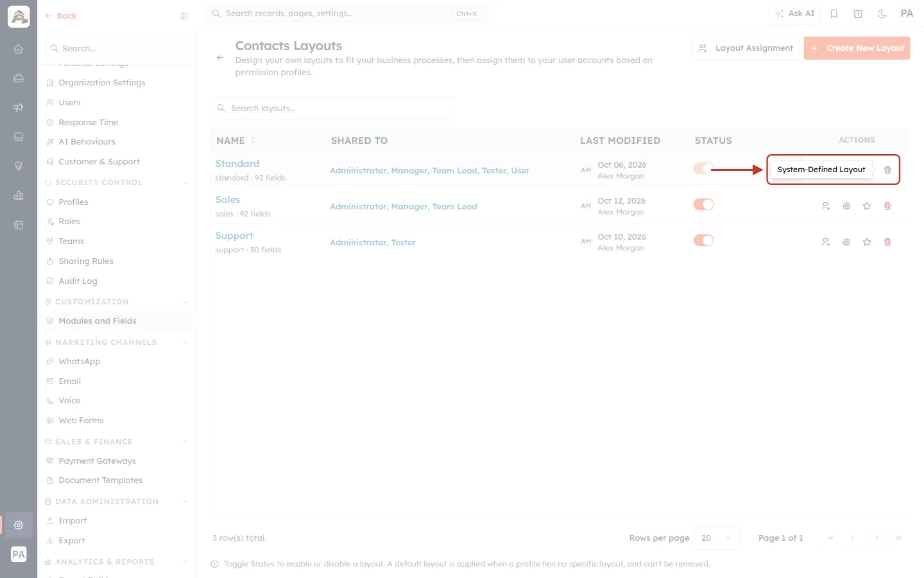Open rows per page dropdown
Image resolution: width=924 pixels, height=578 pixels.
[x=717, y=538]
